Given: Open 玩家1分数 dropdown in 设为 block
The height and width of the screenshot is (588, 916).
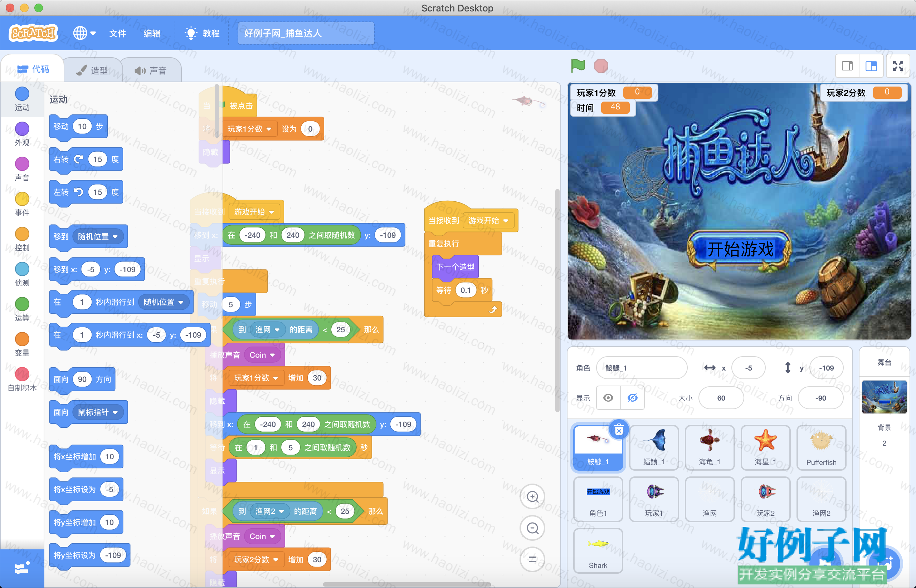Looking at the screenshot, I should point(249,129).
